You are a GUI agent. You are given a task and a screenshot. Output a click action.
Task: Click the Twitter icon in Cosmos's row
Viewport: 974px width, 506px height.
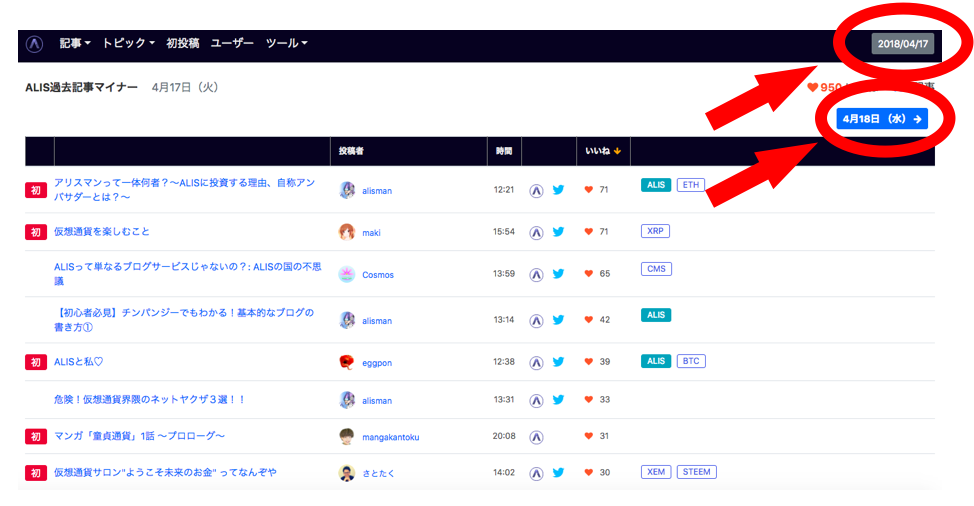(x=558, y=274)
